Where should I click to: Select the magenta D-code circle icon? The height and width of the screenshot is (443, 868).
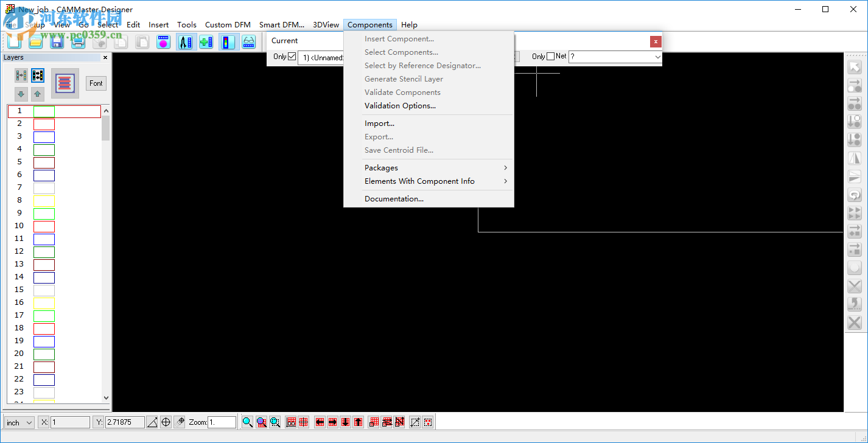pyautogui.click(x=163, y=41)
